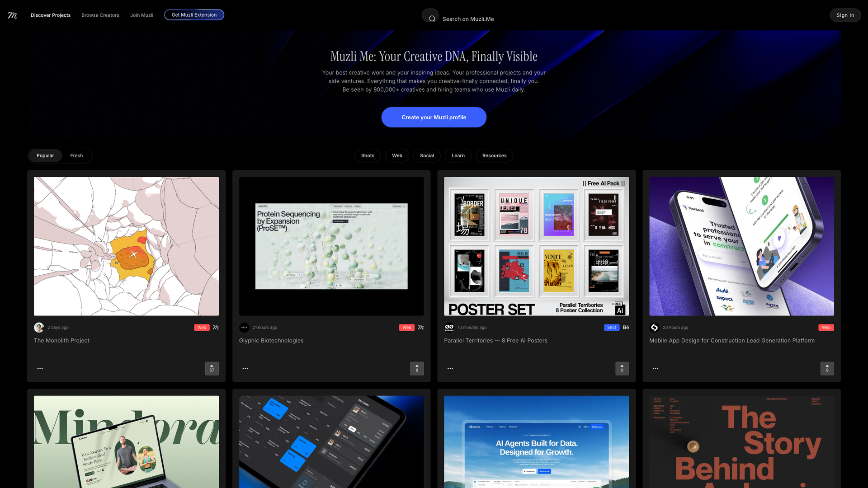The image size is (868, 488).
Task: Select the Browse Creators menu item
Action: pos(100,15)
